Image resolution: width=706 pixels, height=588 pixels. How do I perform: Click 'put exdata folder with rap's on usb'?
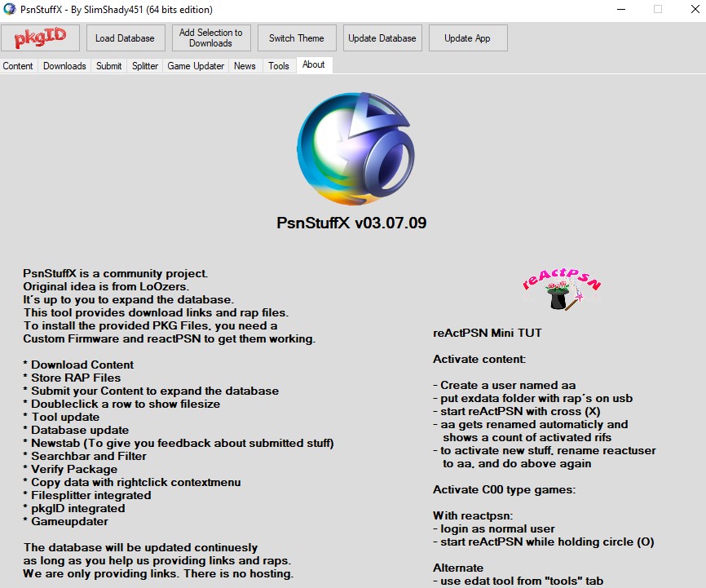(x=536, y=398)
